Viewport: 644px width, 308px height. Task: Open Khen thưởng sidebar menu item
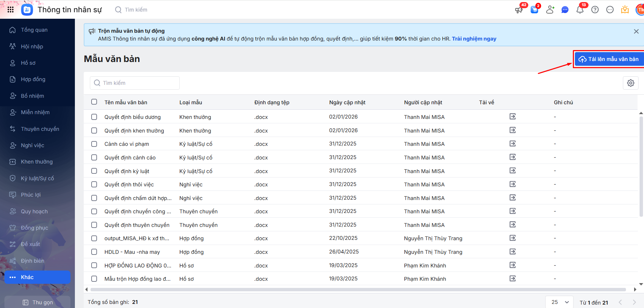click(x=37, y=162)
